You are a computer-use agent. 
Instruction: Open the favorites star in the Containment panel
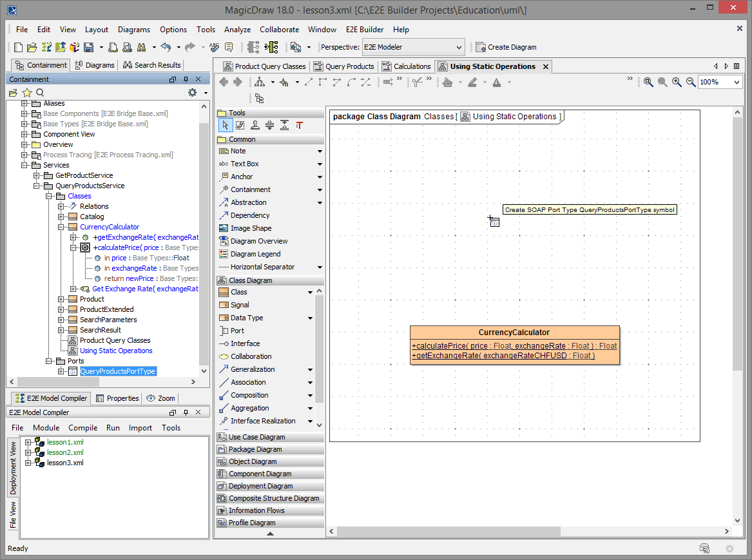26,92
